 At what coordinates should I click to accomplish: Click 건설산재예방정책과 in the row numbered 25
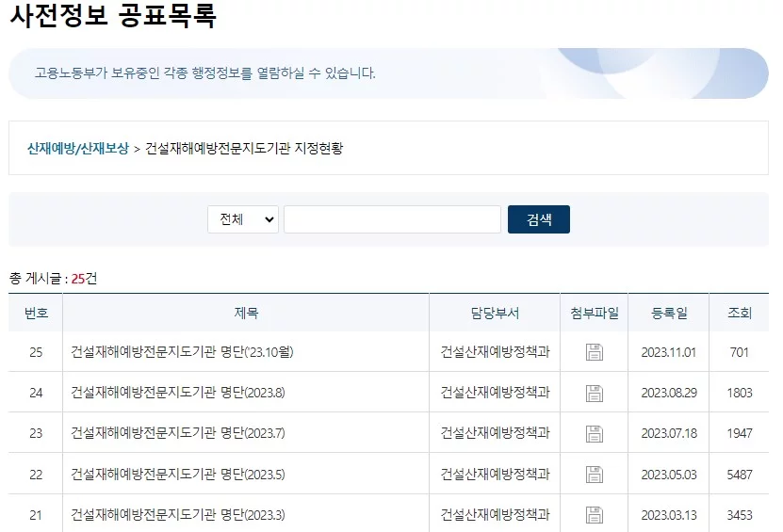tap(495, 352)
